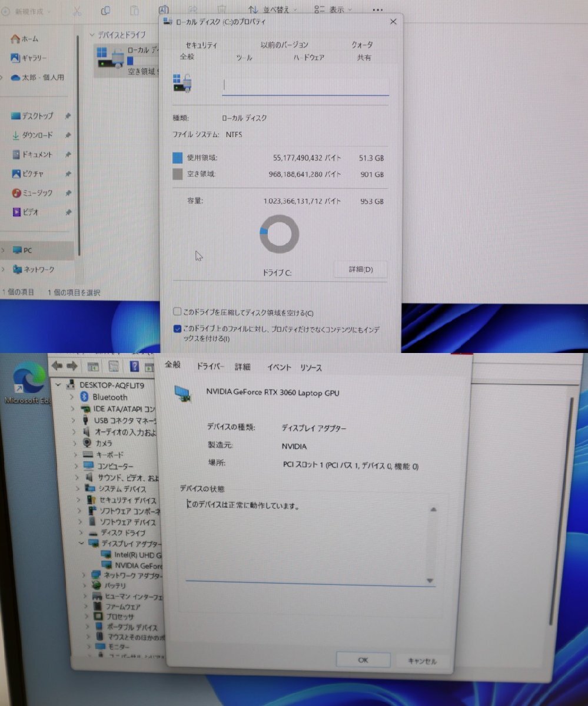The image size is (588, 706).
Task: Click the PCI スロット 1 location text
Action: (350, 466)
